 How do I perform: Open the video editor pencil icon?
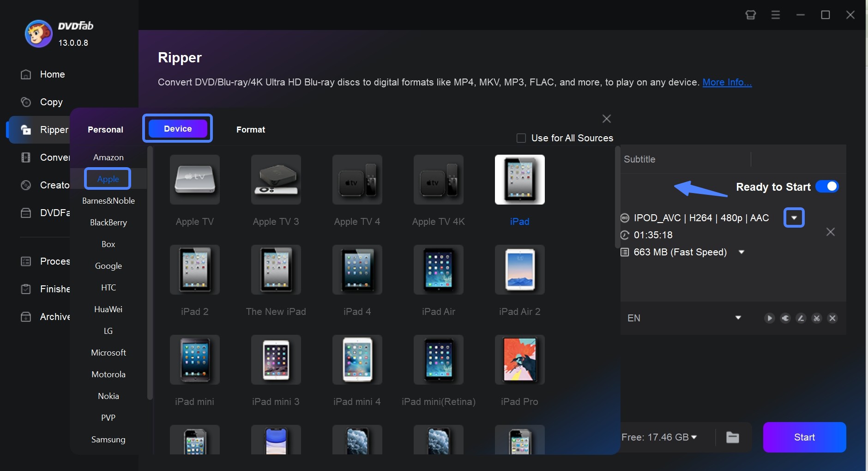[801, 318]
